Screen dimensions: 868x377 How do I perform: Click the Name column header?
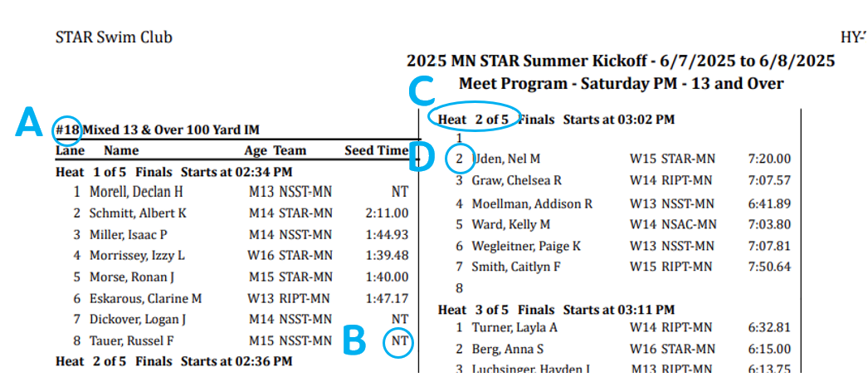click(121, 151)
